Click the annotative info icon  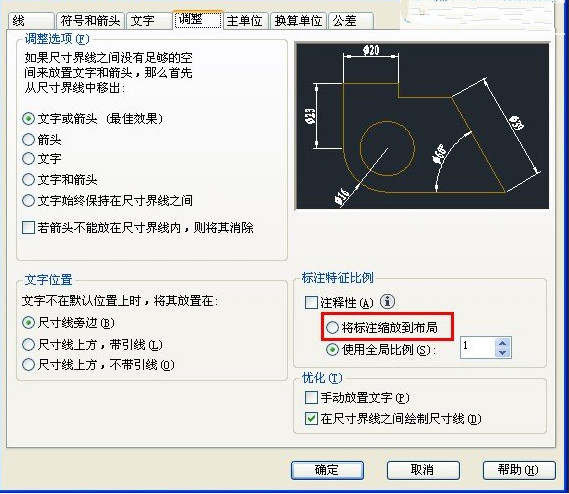coord(388,301)
